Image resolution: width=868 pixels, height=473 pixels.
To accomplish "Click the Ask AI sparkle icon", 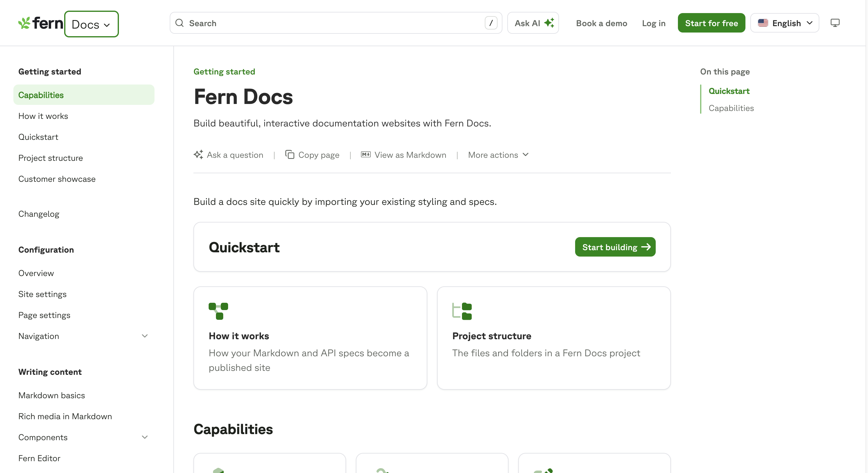I will pos(549,23).
